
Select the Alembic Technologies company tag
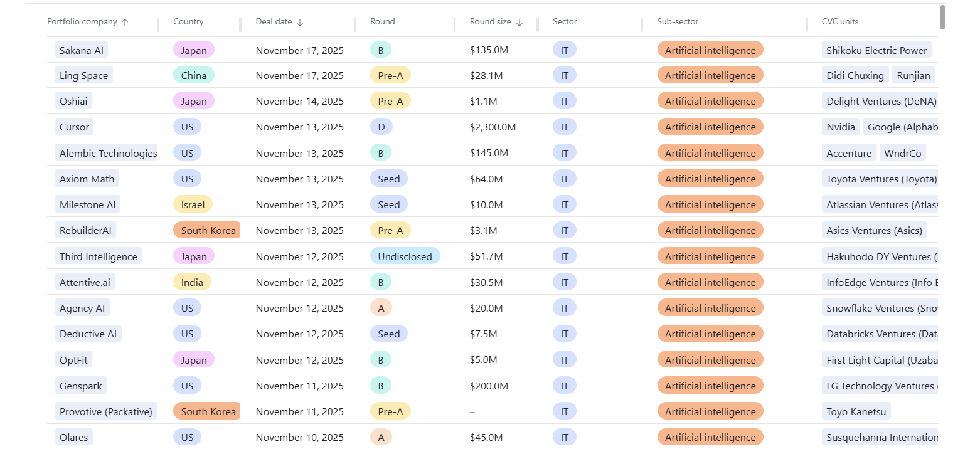pyautogui.click(x=108, y=154)
